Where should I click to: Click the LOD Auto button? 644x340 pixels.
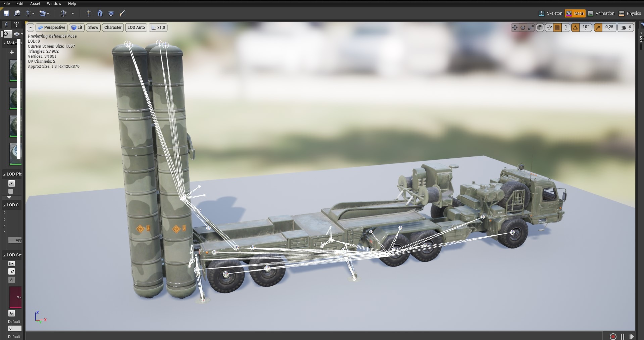[x=136, y=28]
